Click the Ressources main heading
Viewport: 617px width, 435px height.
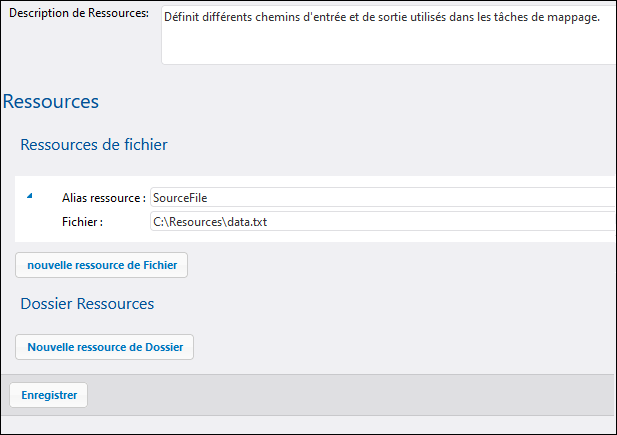point(51,102)
